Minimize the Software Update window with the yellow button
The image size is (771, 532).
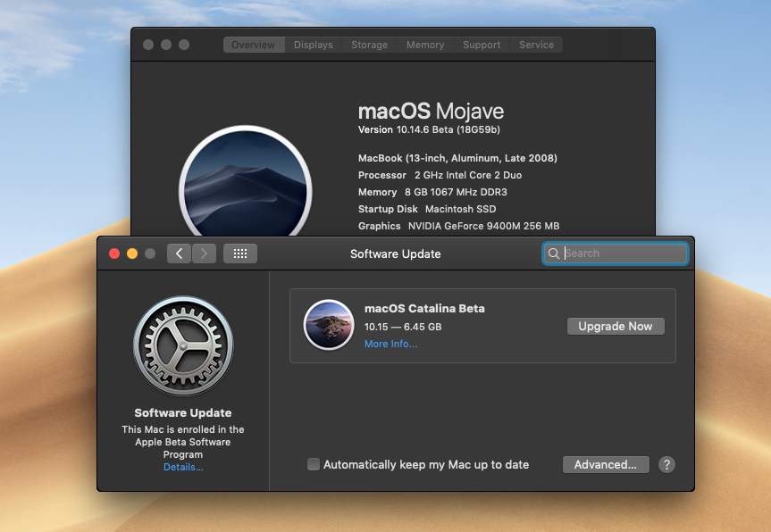coord(132,254)
